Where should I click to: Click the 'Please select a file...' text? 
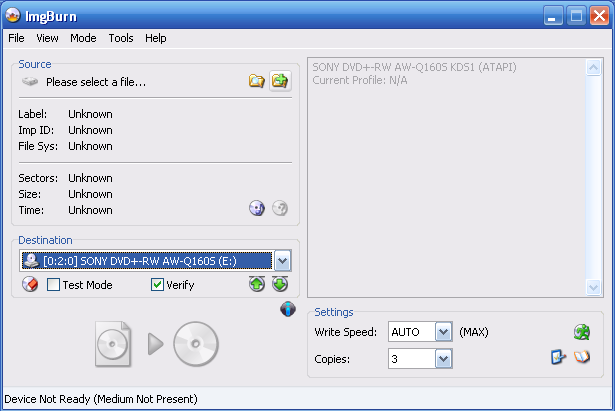[x=96, y=82]
